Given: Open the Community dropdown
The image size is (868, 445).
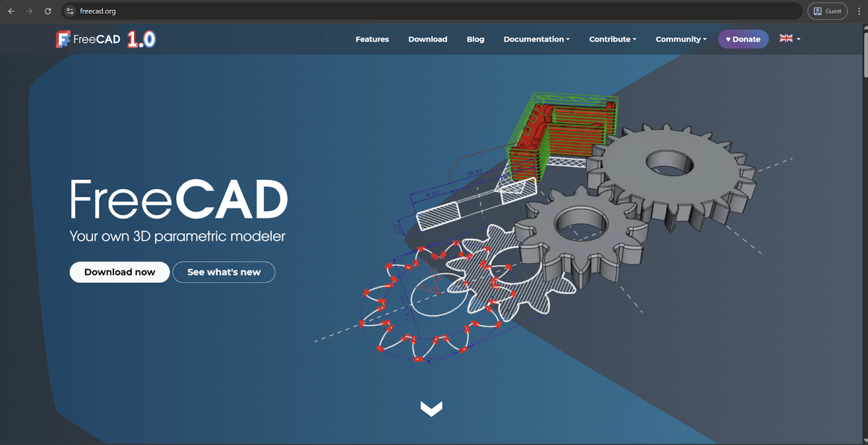Looking at the screenshot, I should [x=681, y=39].
